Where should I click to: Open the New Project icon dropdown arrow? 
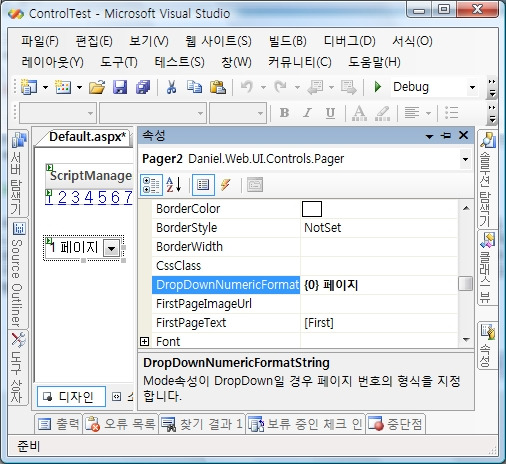[x=45, y=87]
